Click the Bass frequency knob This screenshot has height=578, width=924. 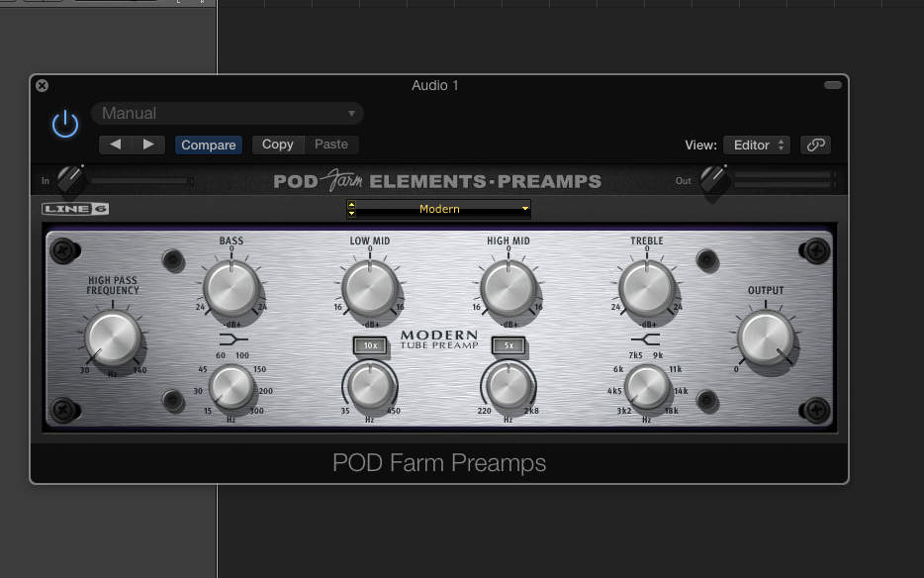point(231,387)
